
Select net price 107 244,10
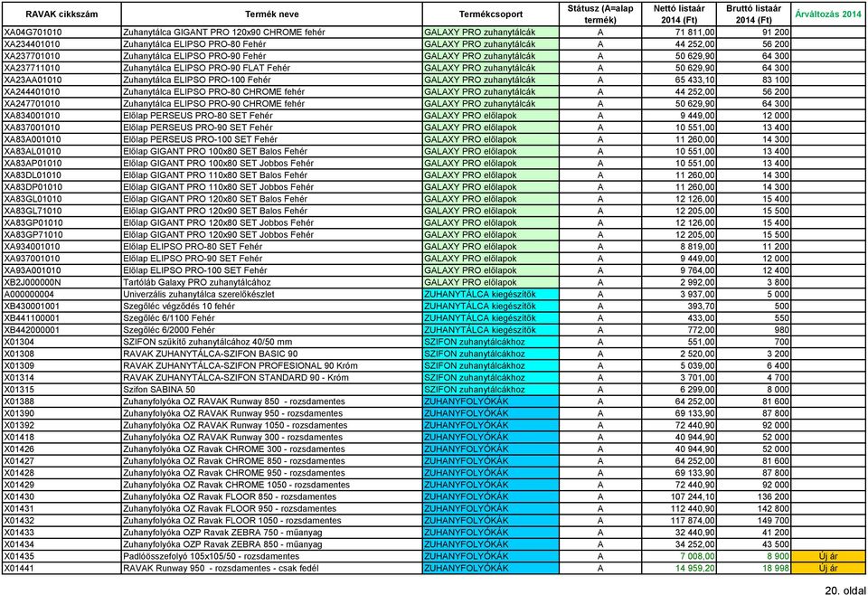[x=679, y=496]
